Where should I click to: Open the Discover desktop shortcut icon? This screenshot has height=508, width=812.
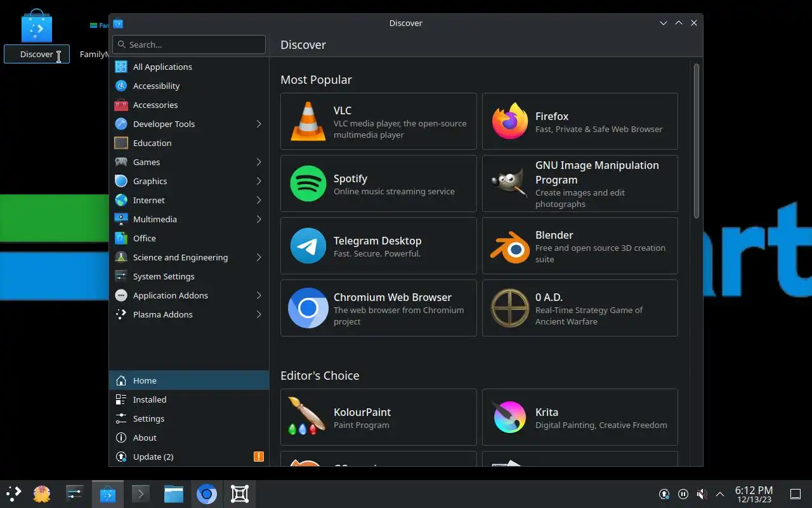tap(37, 27)
